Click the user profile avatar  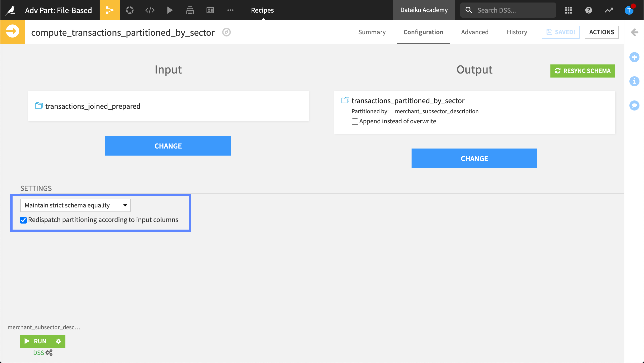pos(629,10)
